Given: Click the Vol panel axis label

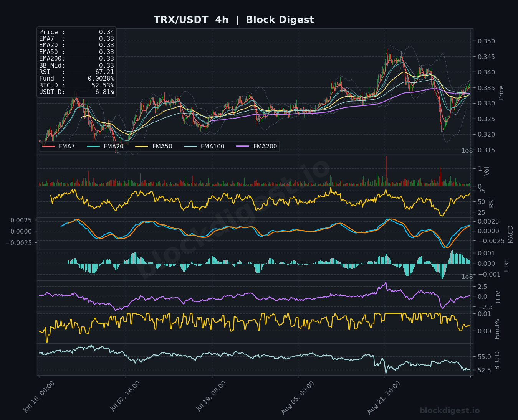Looking at the screenshot, I should coord(487,171).
